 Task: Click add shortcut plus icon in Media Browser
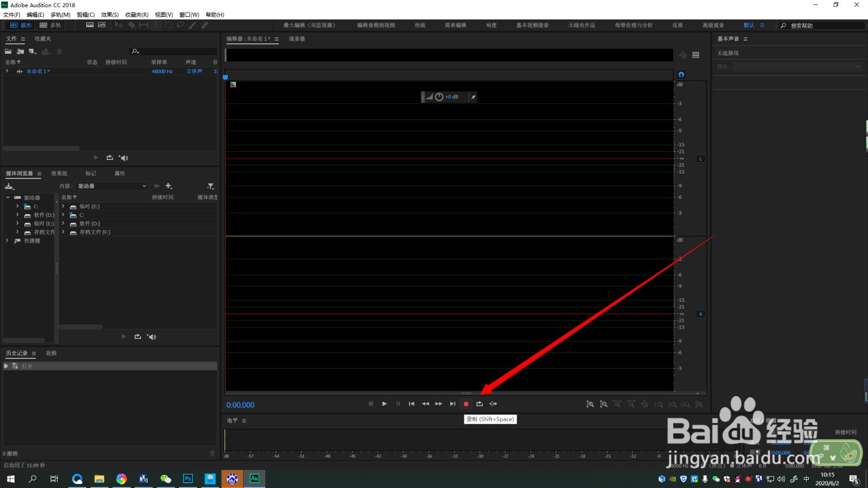[x=169, y=186]
